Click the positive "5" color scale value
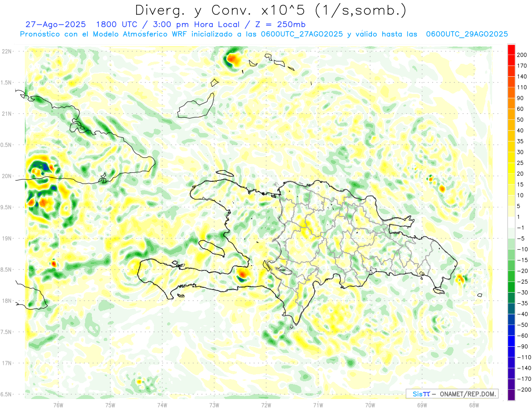The image size is (532, 411). pyautogui.click(x=519, y=206)
